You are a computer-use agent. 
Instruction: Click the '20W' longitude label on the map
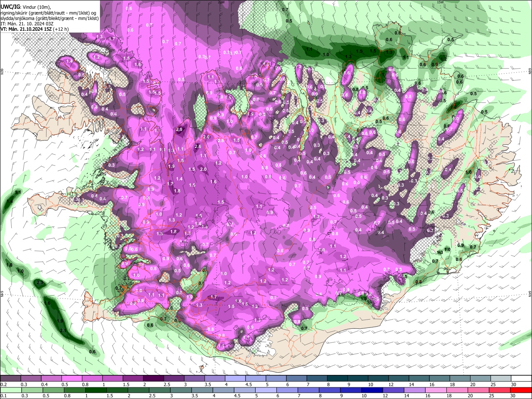[221, 2]
